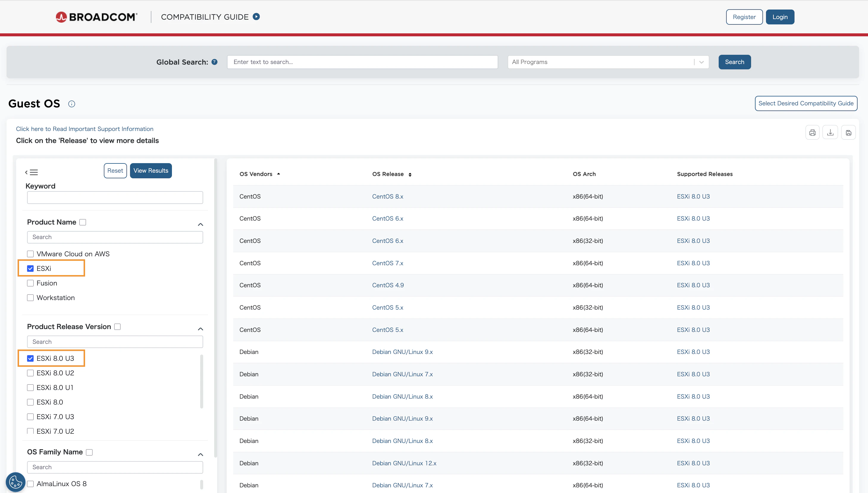Select all Product Release Version checkbox
The width and height of the screenshot is (868, 493).
[117, 327]
